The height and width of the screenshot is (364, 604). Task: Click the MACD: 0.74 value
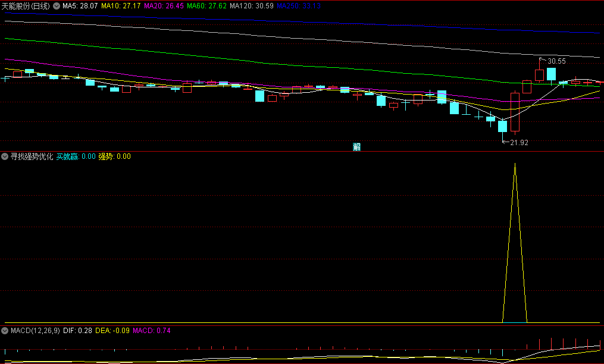point(151,331)
